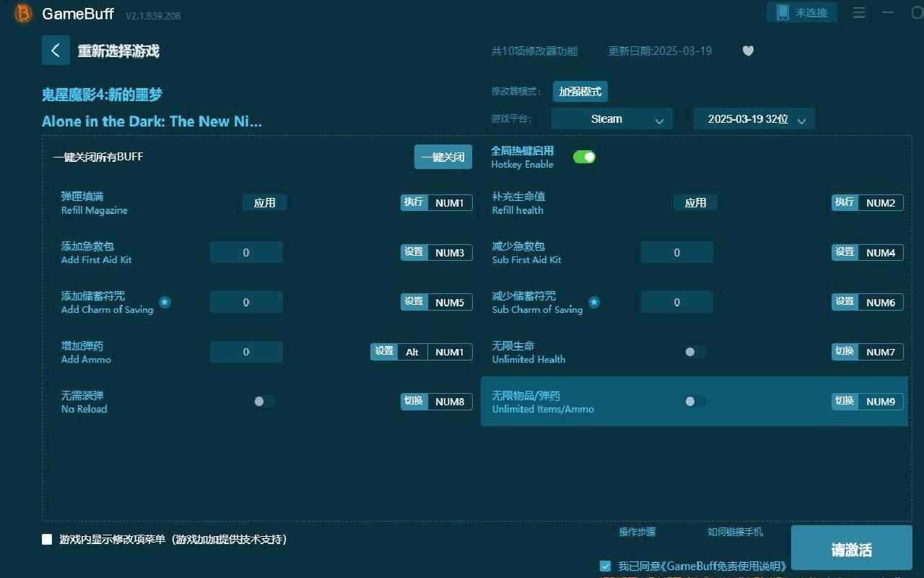Open GameBuff免责使用说明 disclaimer link

[x=725, y=566]
